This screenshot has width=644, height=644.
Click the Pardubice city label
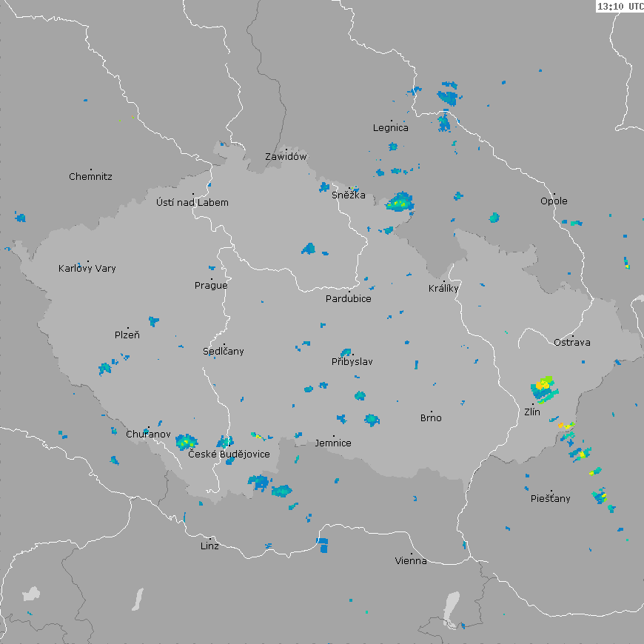coord(348,299)
